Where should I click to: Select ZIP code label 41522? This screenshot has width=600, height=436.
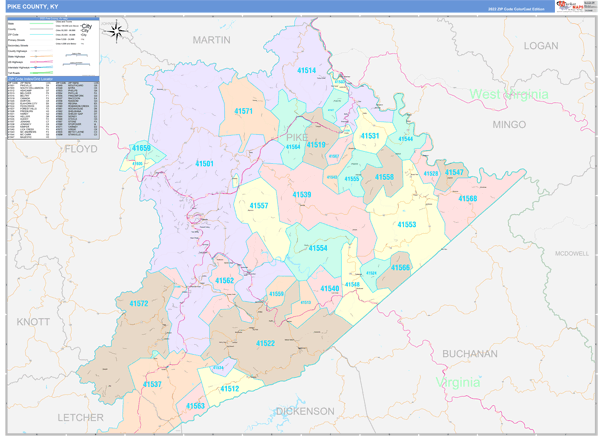click(x=265, y=343)
